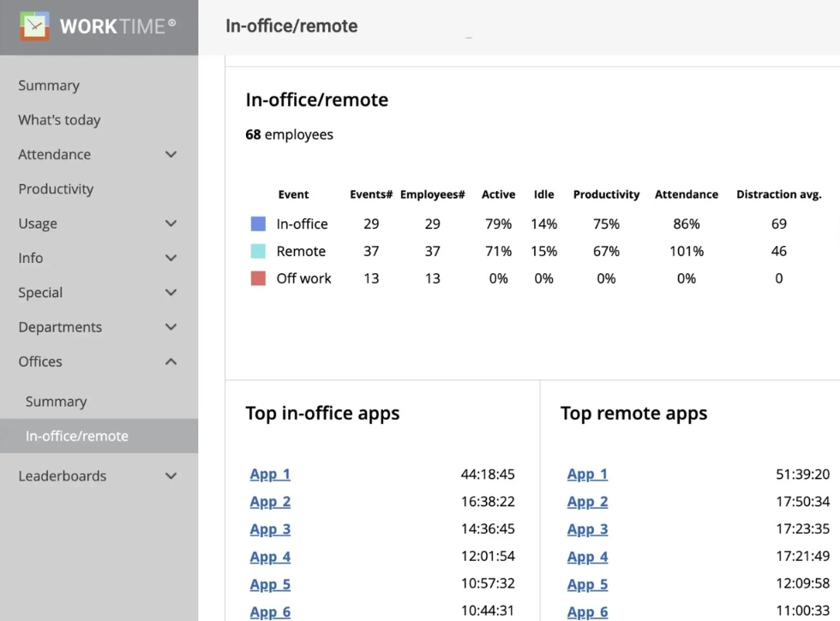The width and height of the screenshot is (840, 621).
Task: Click the 68 employees count
Action: coord(290,134)
